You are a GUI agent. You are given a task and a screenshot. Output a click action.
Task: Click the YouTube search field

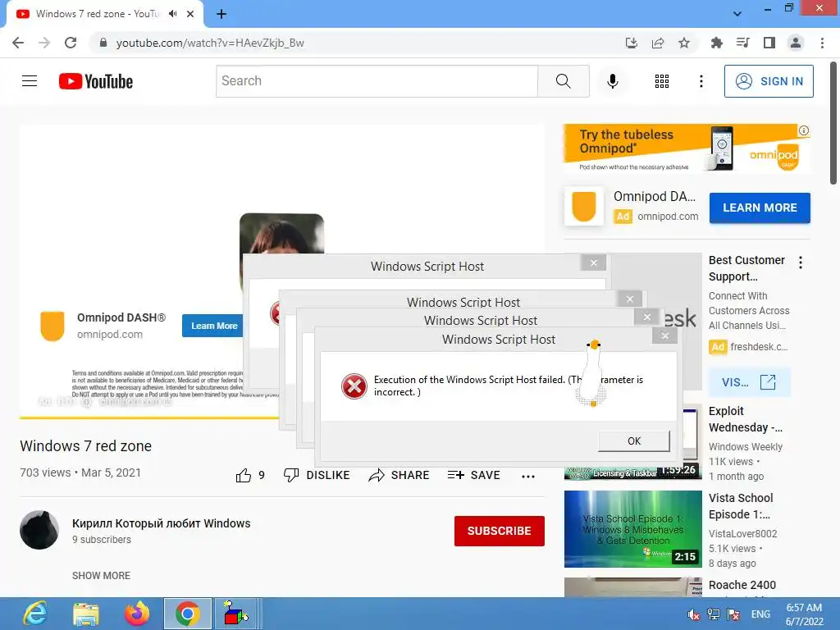point(377,81)
